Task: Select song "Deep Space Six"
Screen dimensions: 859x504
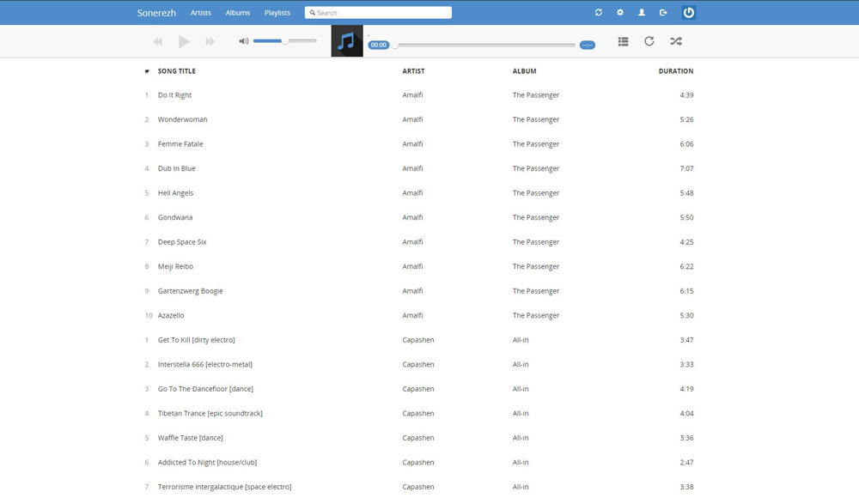Action: coord(182,242)
